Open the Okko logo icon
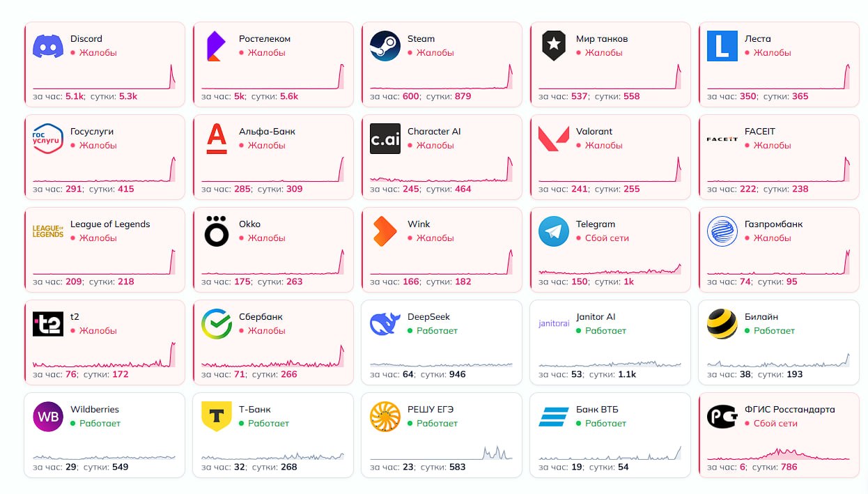Image resolution: width=868 pixels, height=494 pixels. point(217,231)
